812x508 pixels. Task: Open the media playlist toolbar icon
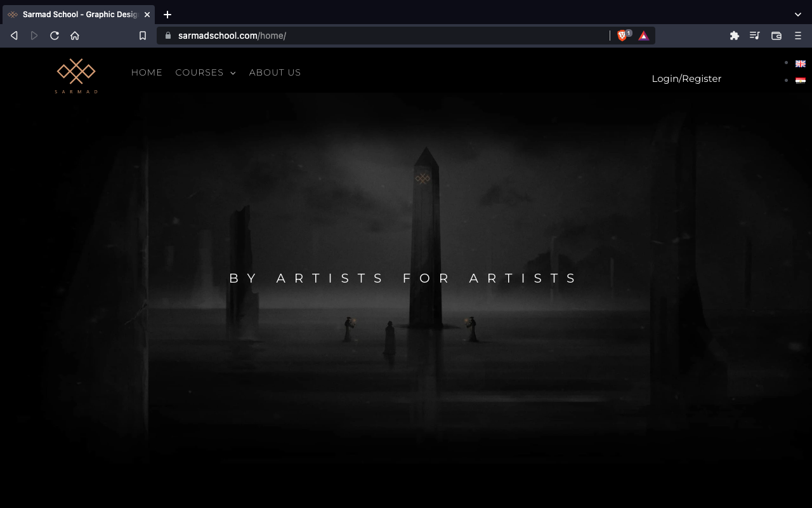[x=755, y=36]
